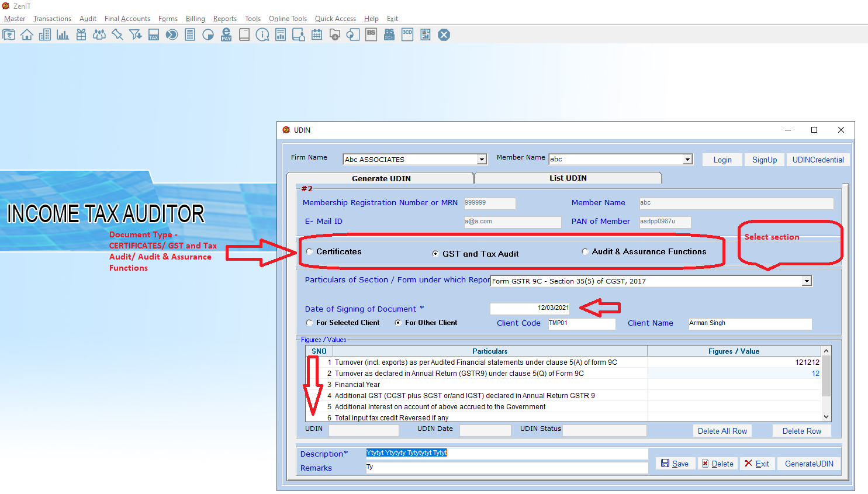Open the Transactions menu

pos(52,19)
